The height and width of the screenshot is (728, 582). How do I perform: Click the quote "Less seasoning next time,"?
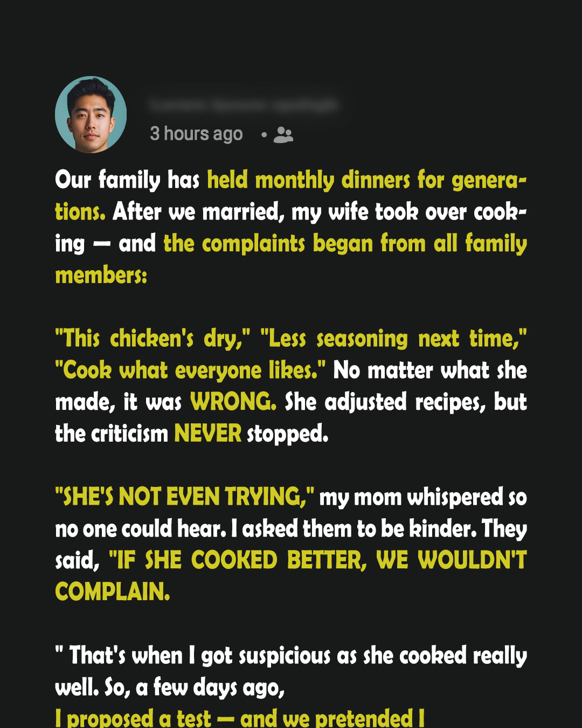pos(393,339)
